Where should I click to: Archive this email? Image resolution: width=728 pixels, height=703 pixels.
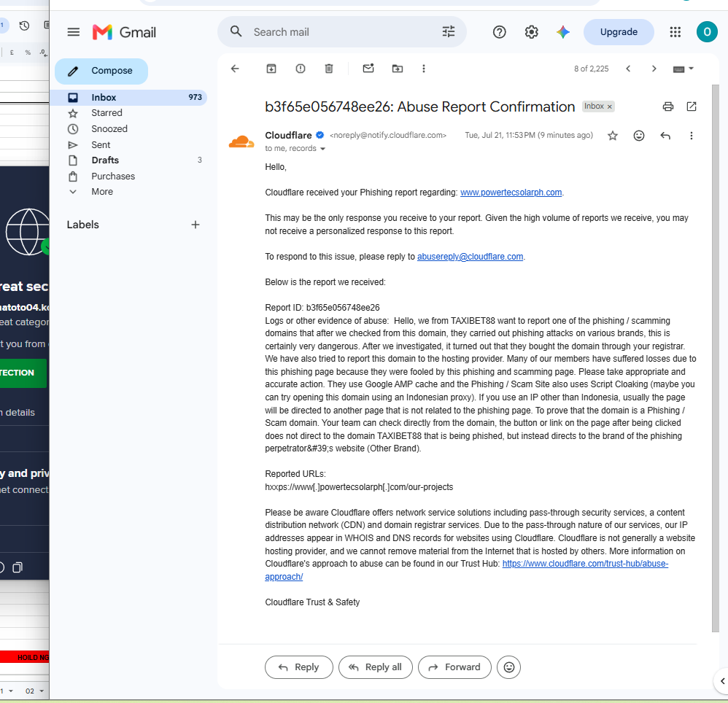pos(271,69)
